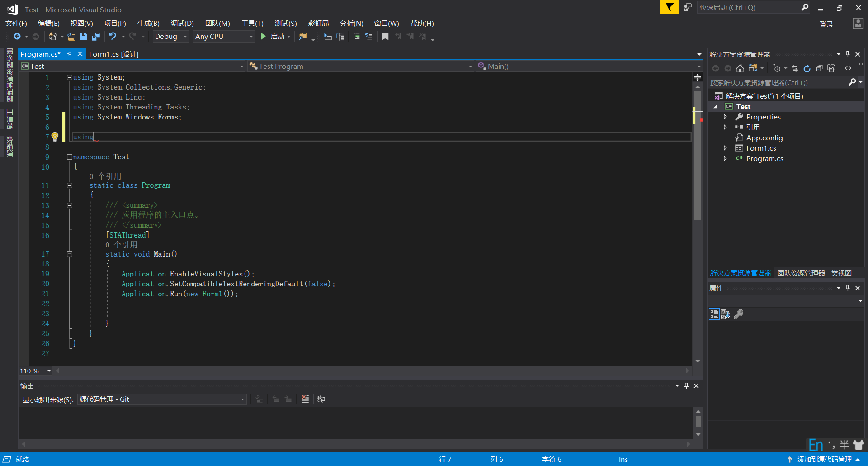Open the Test.Program type dropdown
Viewport: 868px width, 466px height.
tap(361, 66)
